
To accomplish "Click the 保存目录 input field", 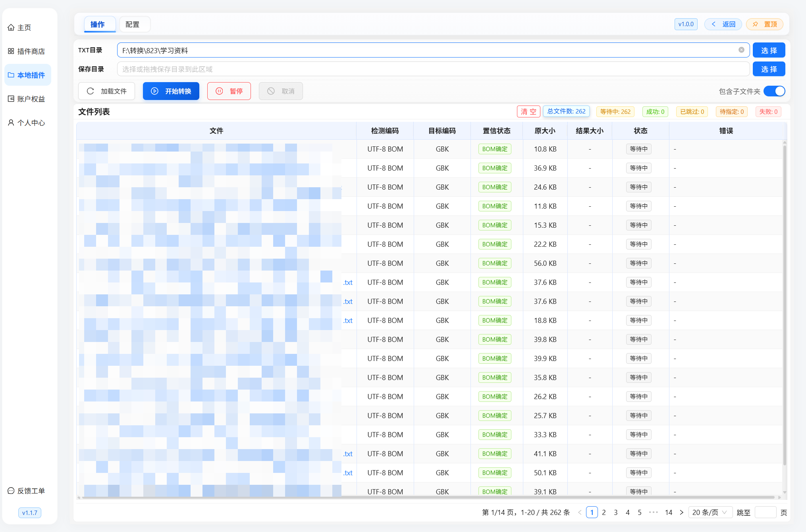I will click(x=433, y=69).
